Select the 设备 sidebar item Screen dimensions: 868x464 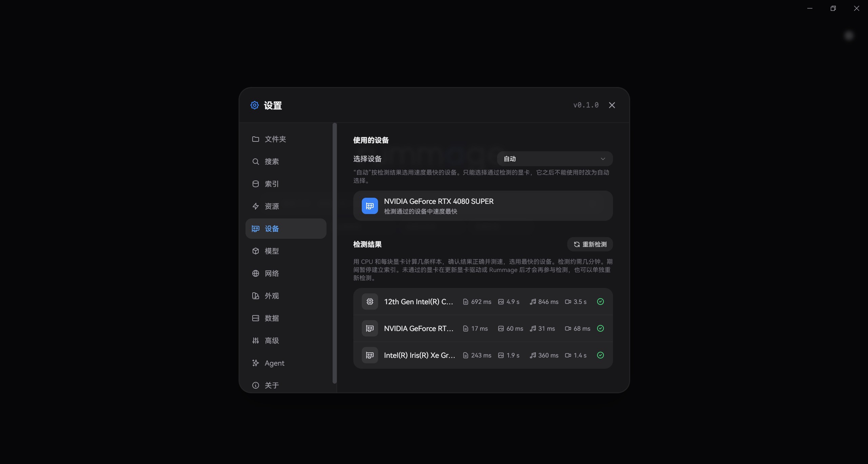point(285,229)
